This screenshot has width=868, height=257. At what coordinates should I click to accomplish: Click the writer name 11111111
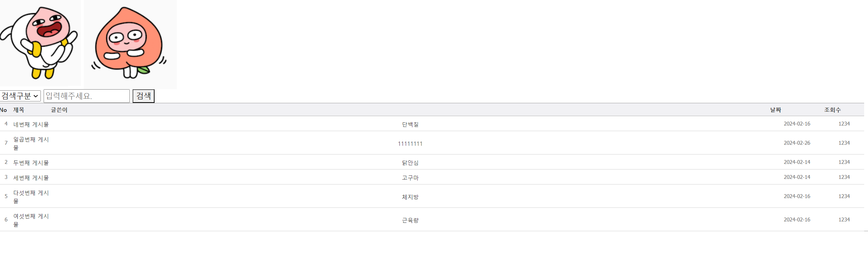point(411,143)
